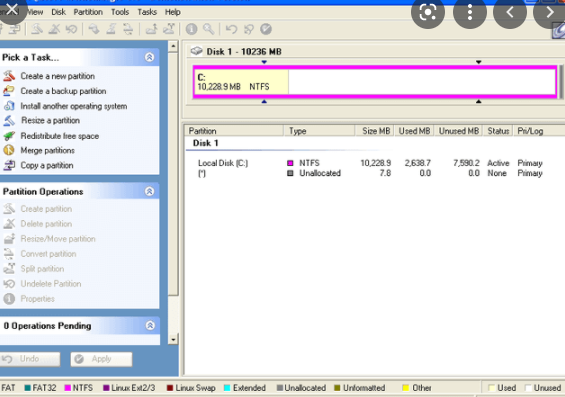Screen dimensions: 565x397
Task: Open Properties with the toolbar info icon
Action: pos(191,29)
